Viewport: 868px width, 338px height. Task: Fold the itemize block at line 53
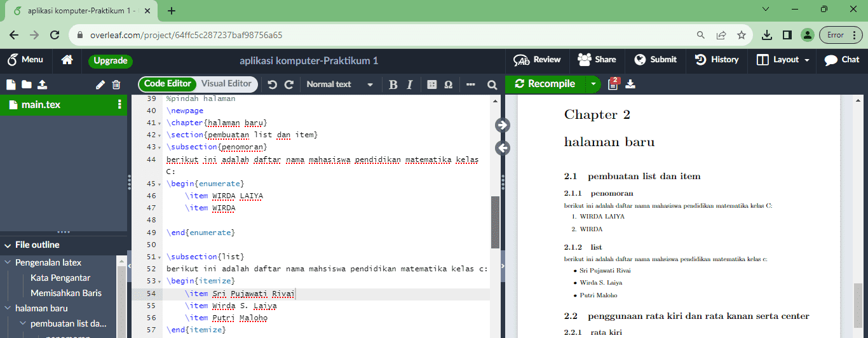pyautogui.click(x=160, y=281)
